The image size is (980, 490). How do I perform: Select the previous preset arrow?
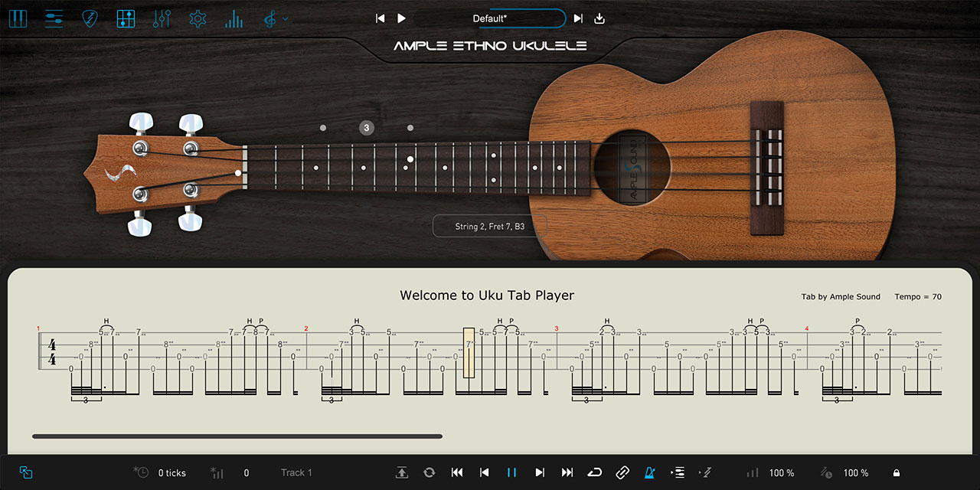(380, 18)
